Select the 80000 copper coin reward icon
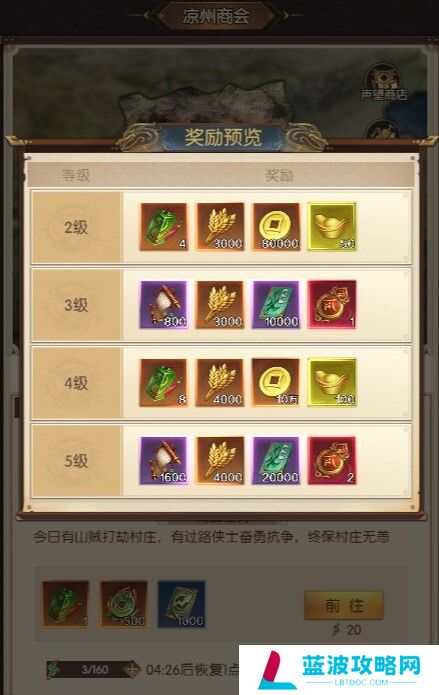Screen dimensions: 439x695 [x=276, y=227]
